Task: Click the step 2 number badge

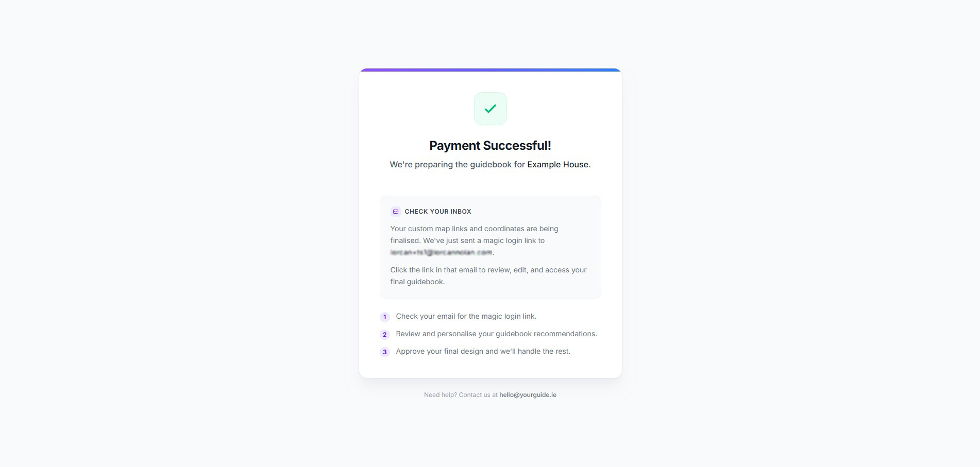Action: pos(384,335)
